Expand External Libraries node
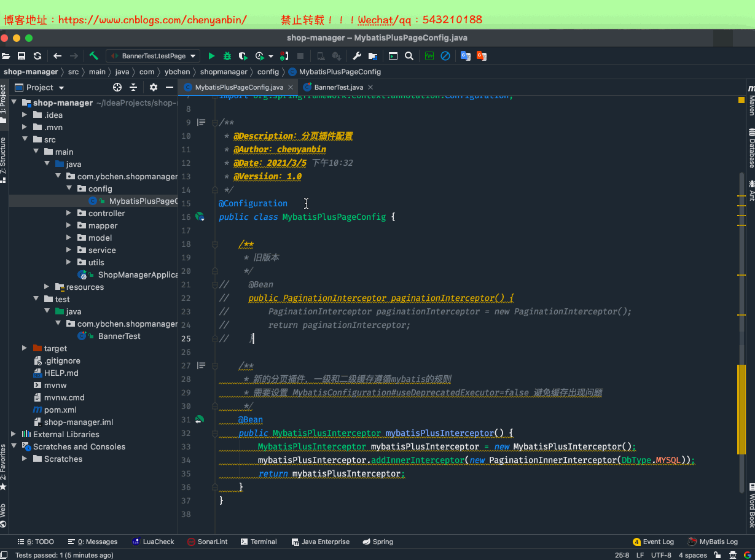 14,434
